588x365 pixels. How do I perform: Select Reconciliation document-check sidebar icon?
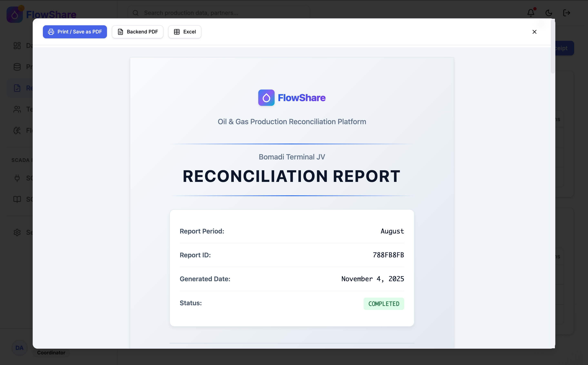coord(17,88)
